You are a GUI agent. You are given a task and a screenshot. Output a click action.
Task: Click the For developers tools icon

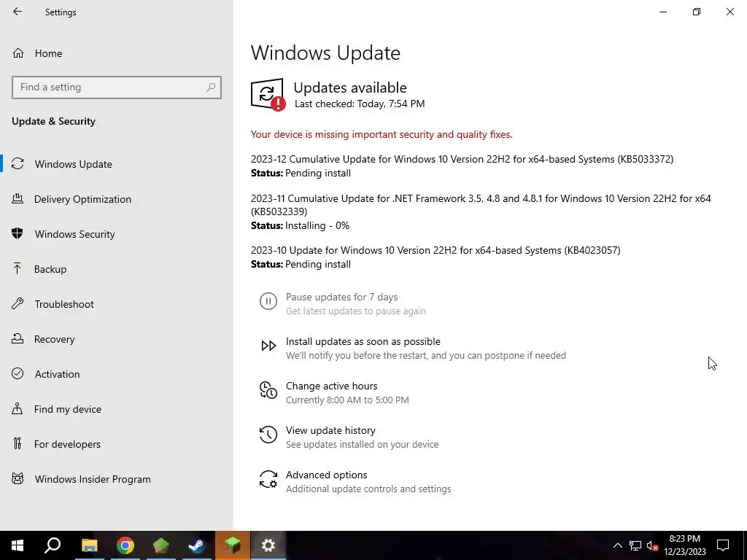[18, 443]
